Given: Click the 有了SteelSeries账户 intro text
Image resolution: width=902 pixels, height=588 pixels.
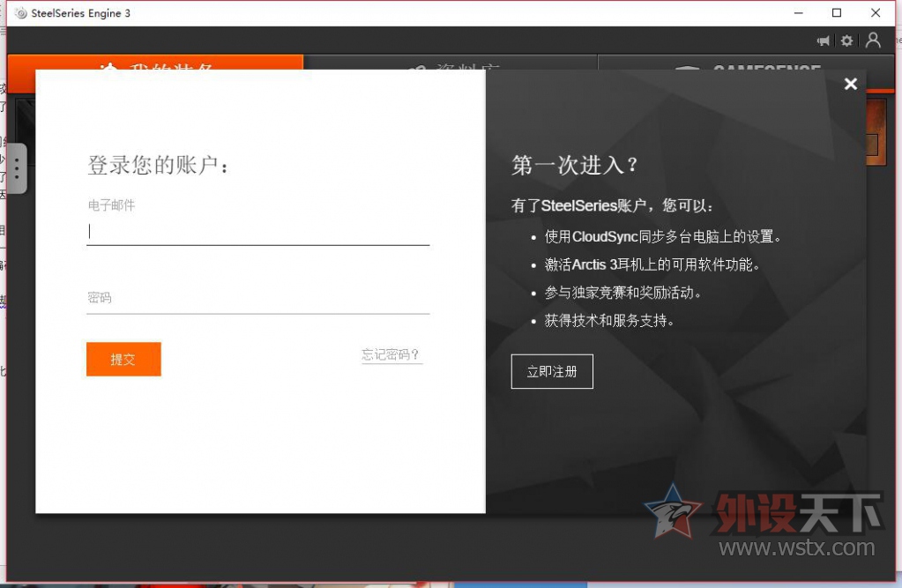Looking at the screenshot, I should pyautogui.click(x=613, y=205).
